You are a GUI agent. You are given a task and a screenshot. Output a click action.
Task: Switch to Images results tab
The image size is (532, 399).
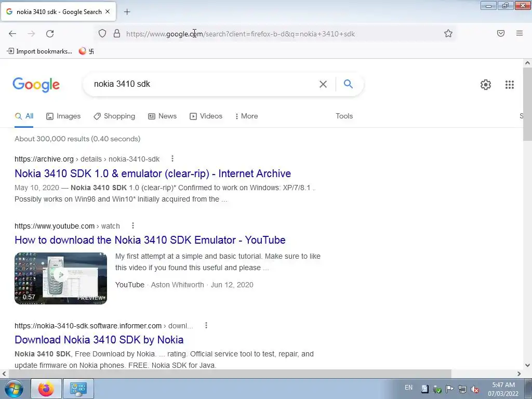point(63,116)
